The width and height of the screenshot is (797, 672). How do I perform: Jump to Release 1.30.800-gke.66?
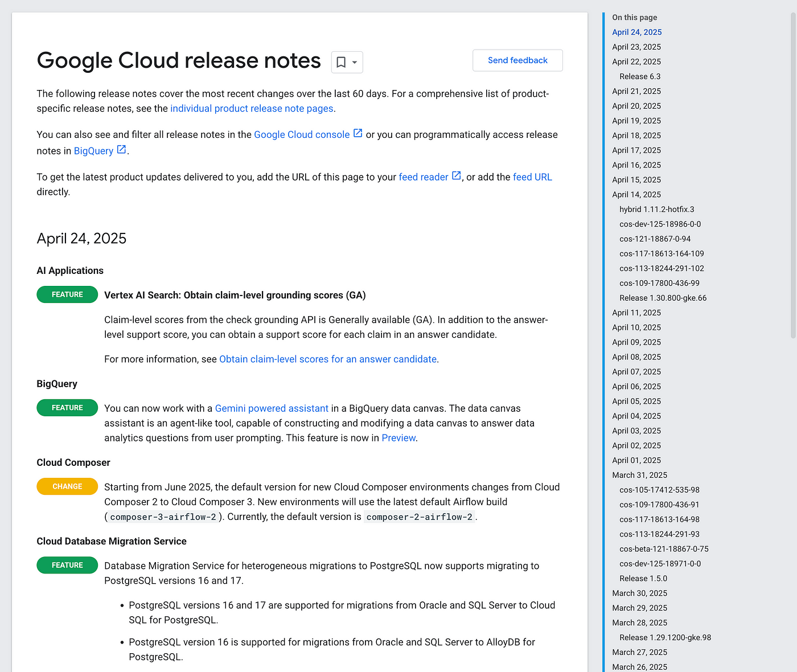pos(663,297)
